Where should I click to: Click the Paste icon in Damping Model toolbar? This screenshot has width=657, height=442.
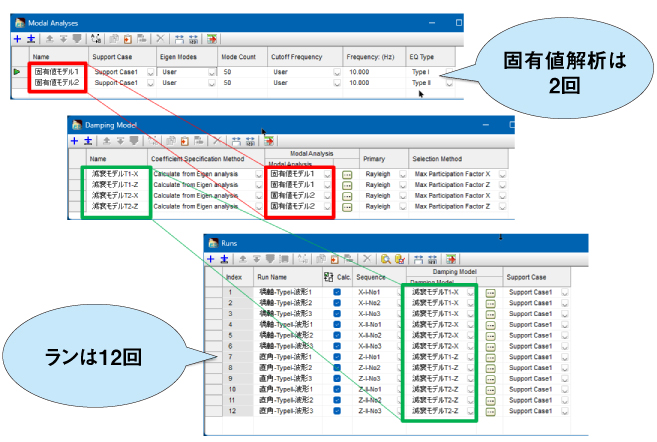[185, 141]
